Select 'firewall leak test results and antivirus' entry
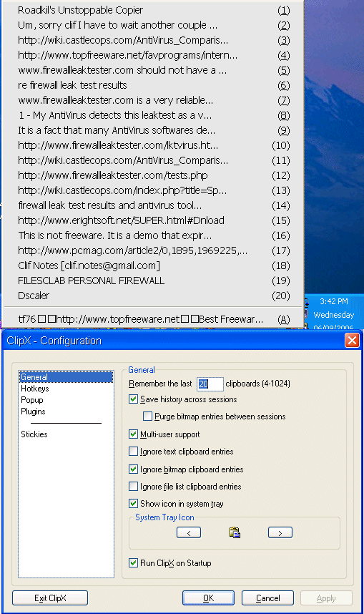Viewport: 364px width, 614px height. pos(154,205)
